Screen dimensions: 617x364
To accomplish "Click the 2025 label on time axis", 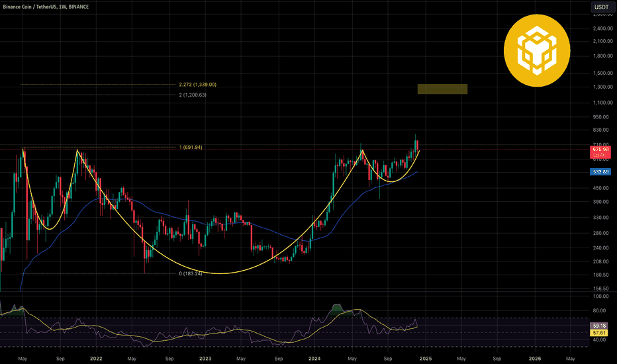I will coord(426,359).
